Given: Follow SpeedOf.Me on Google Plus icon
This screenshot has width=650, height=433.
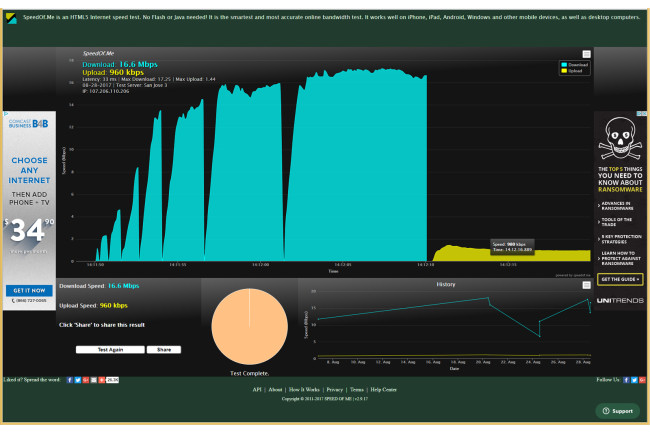Looking at the screenshot, I should click(x=643, y=380).
